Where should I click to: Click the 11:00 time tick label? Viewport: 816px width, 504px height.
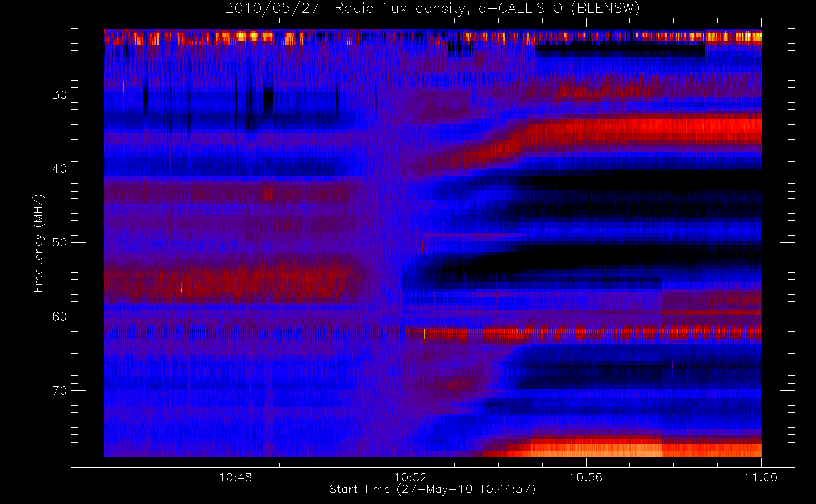(x=761, y=477)
